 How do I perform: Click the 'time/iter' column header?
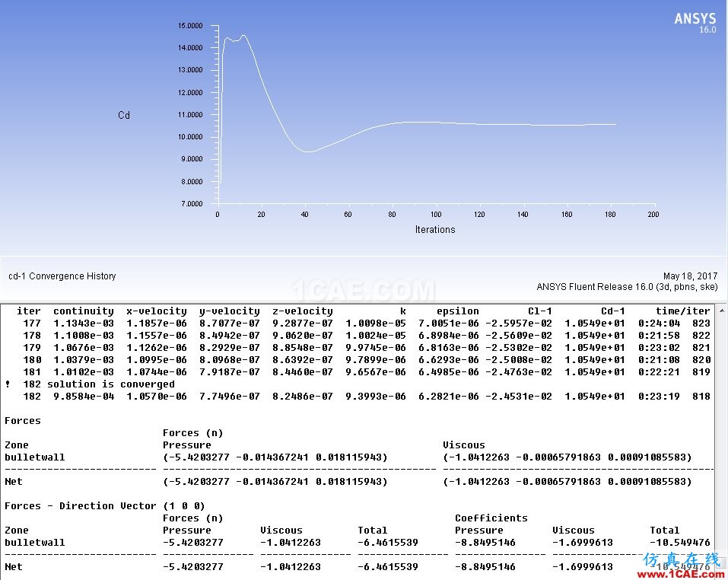tap(682, 311)
